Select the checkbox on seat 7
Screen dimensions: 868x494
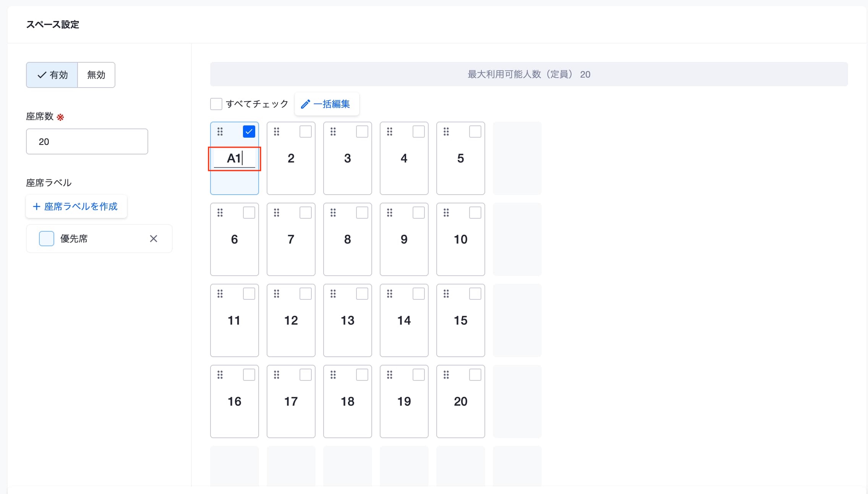point(306,213)
